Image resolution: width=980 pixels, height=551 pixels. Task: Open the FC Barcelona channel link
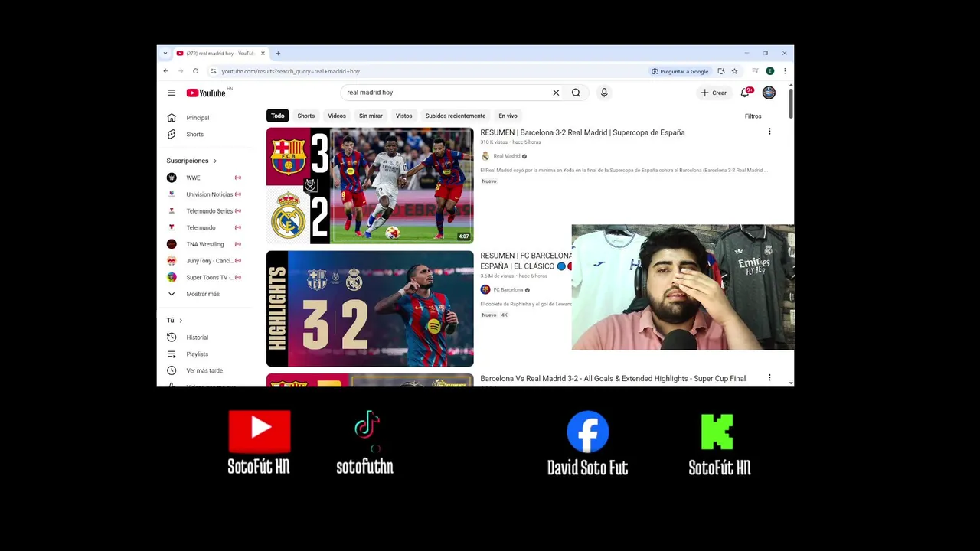pos(508,290)
